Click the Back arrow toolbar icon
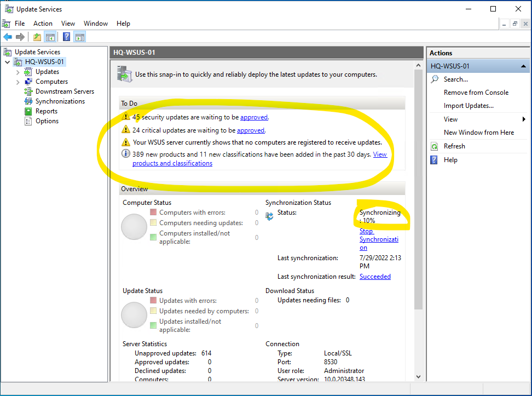This screenshot has height=396, width=532. click(8, 37)
